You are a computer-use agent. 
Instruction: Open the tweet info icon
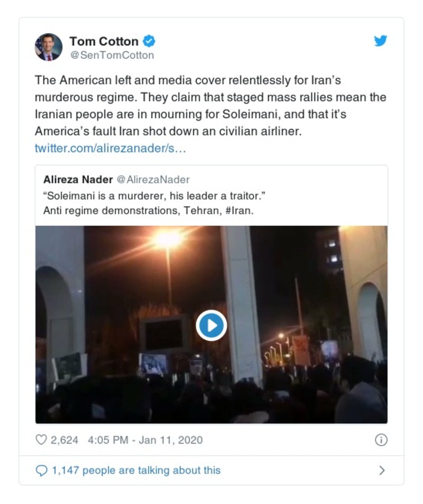(381, 440)
